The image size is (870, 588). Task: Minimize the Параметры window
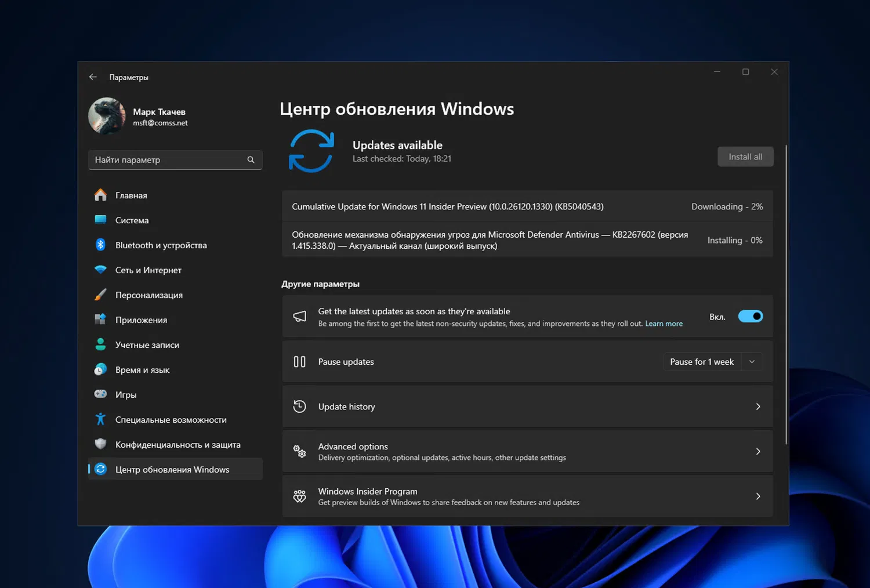717,72
